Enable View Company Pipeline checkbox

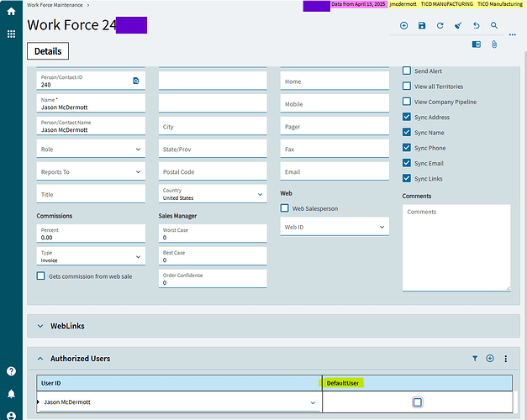tap(407, 102)
